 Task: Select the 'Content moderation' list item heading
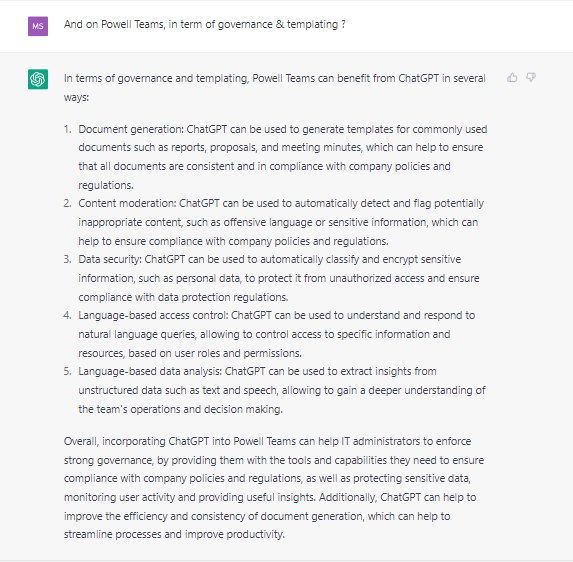[127, 203]
